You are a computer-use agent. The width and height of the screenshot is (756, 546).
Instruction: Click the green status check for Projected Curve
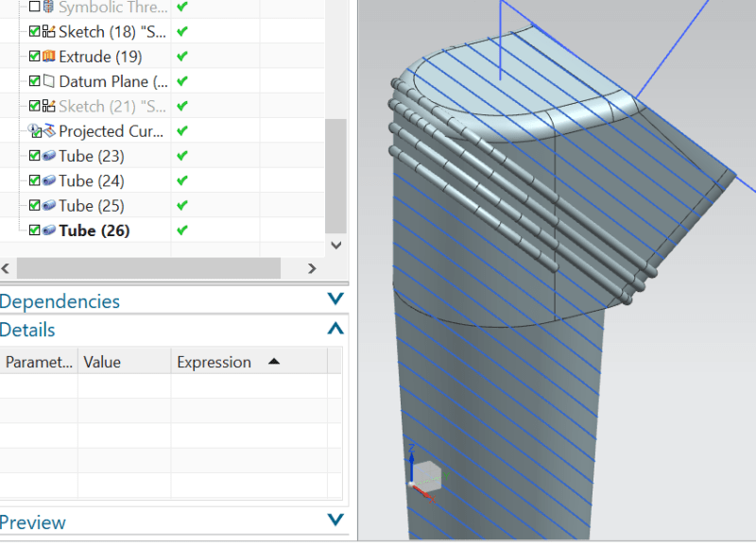pyautogui.click(x=181, y=131)
